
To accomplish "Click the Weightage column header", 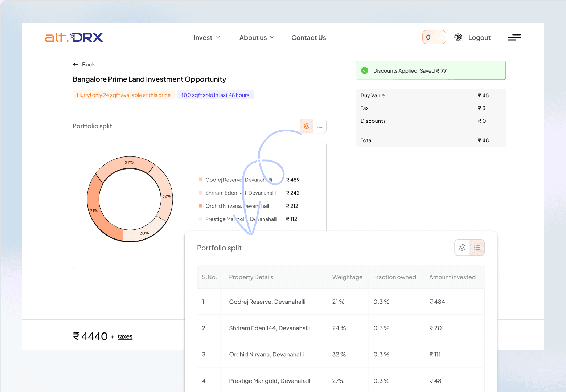I will pyautogui.click(x=347, y=277).
